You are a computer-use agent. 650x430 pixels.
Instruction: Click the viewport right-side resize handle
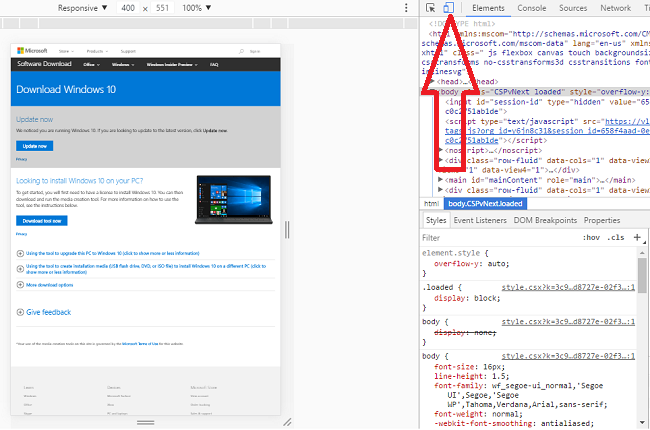coord(287,230)
